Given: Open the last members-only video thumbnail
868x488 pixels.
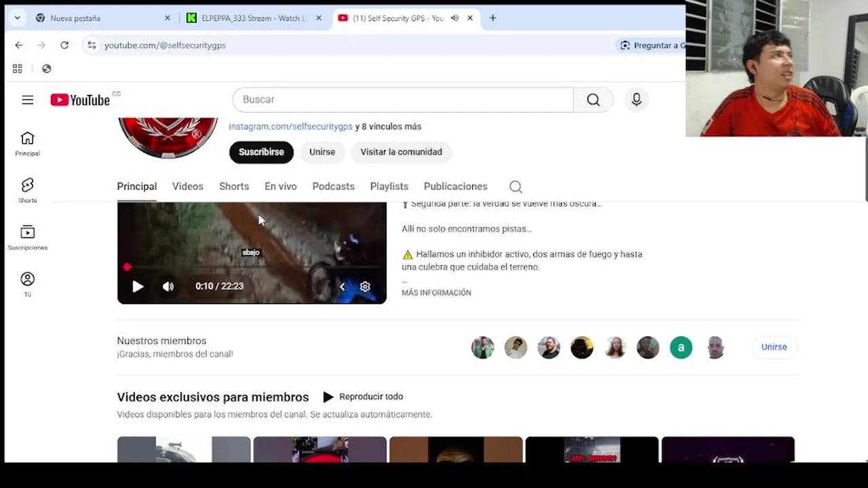Looking at the screenshot, I should [x=728, y=449].
